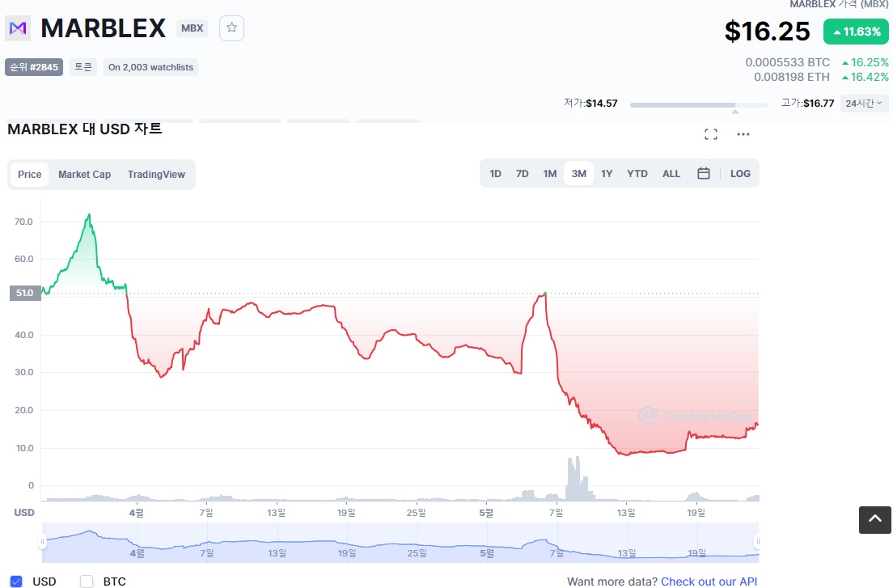Click the 저가 $14.57 low price
The image size is (893, 588).
[590, 103]
